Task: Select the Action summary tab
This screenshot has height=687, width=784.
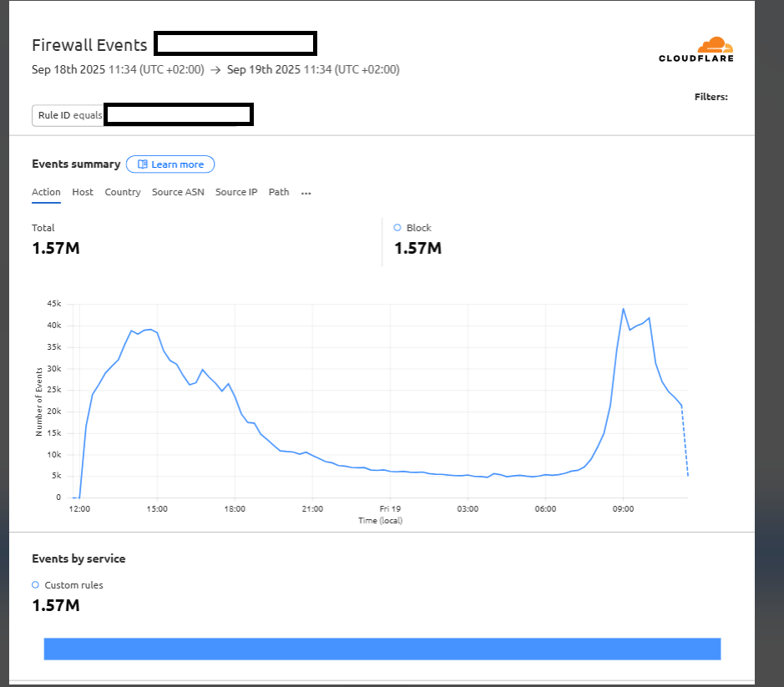Action: [46, 192]
